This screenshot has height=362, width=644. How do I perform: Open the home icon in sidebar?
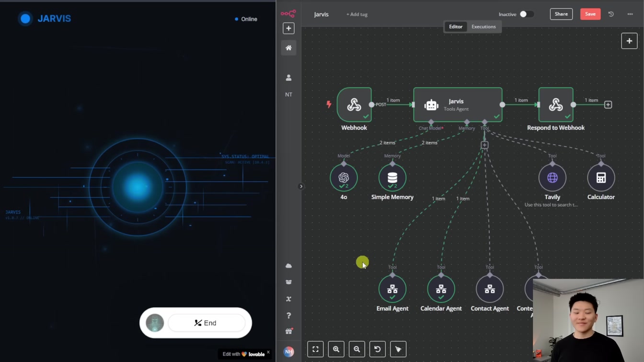click(288, 48)
